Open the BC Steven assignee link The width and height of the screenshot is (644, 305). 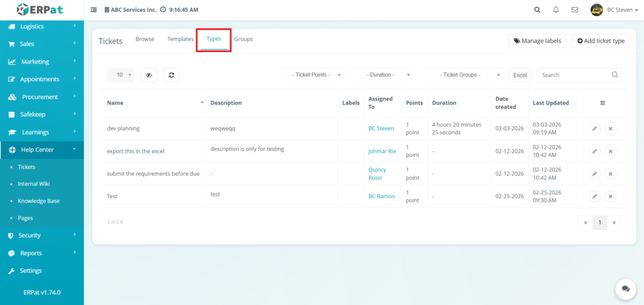(x=381, y=128)
